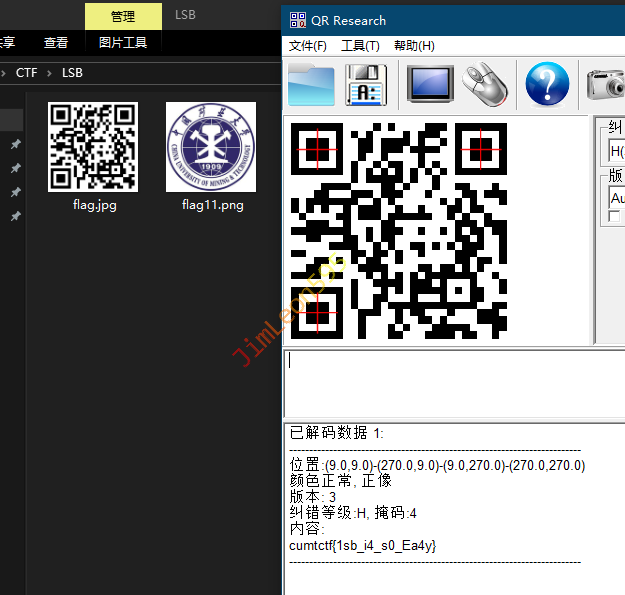The width and height of the screenshot is (625, 595).
Task: Select the flag.jpg file thumbnail
Action: pyautogui.click(x=92, y=147)
